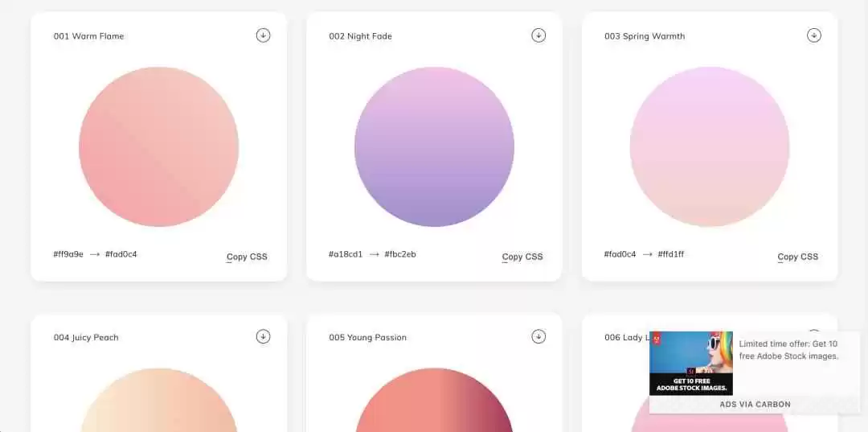Select the Juicy Peach gradient circle
The width and height of the screenshot is (868, 432).
click(159, 400)
